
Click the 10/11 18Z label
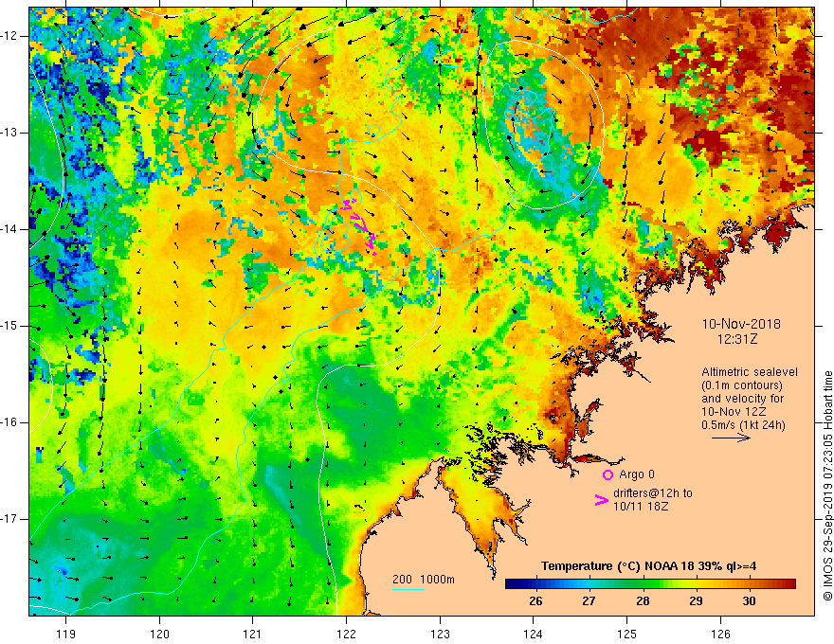tap(641, 507)
